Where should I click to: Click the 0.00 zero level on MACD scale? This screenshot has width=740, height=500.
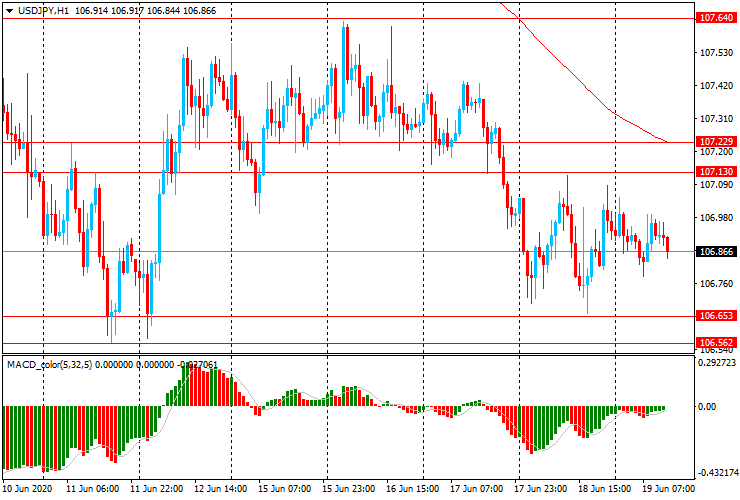[707, 407]
